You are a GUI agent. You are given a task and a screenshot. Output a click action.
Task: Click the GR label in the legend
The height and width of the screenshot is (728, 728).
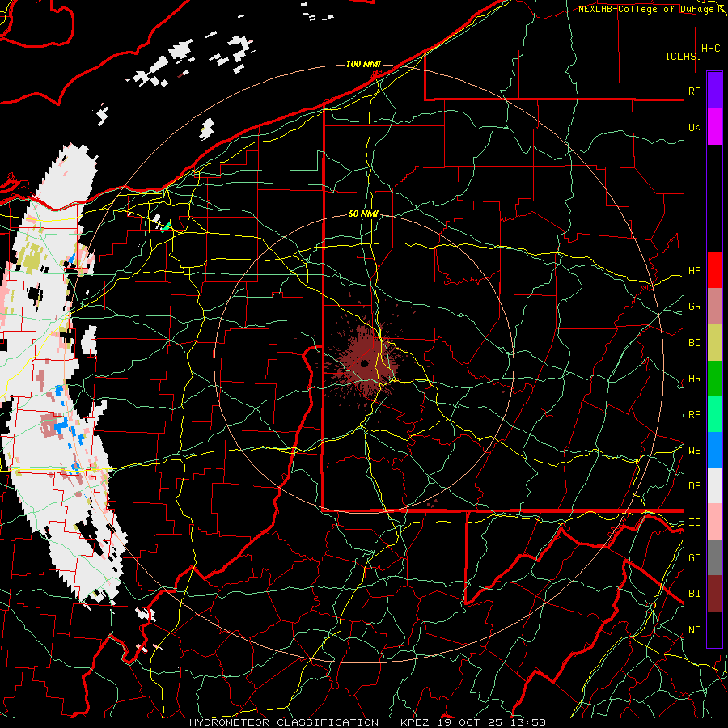[694, 307]
